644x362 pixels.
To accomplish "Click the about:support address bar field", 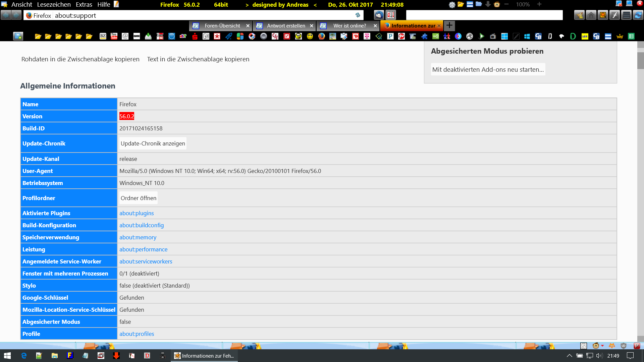I will [201, 15].
